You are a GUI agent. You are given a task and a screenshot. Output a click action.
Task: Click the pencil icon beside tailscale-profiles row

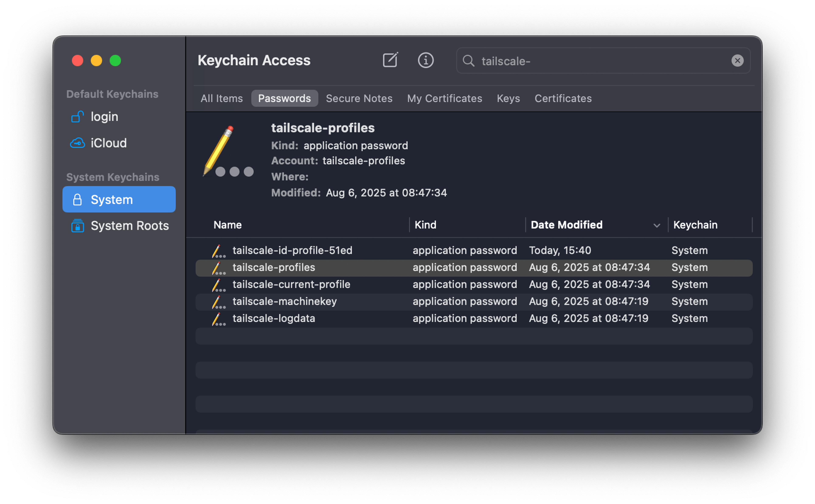[218, 268]
